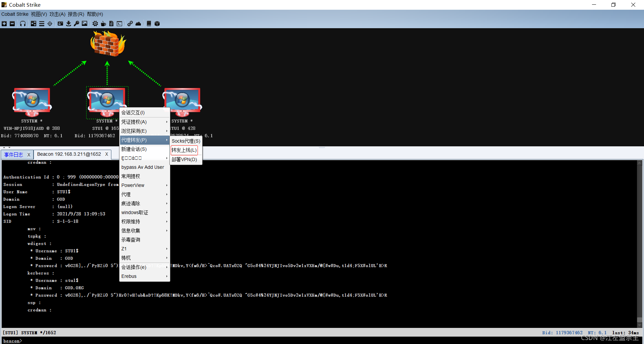Click Java Signed Applet coffee cup icon

[103, 23]
